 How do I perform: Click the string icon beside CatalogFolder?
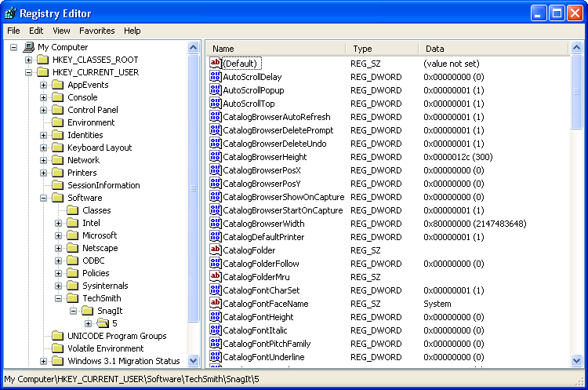216,250
